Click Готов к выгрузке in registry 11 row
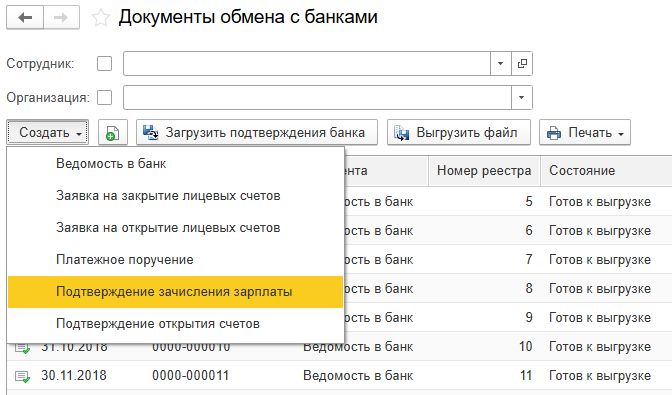 coord(600,376)
